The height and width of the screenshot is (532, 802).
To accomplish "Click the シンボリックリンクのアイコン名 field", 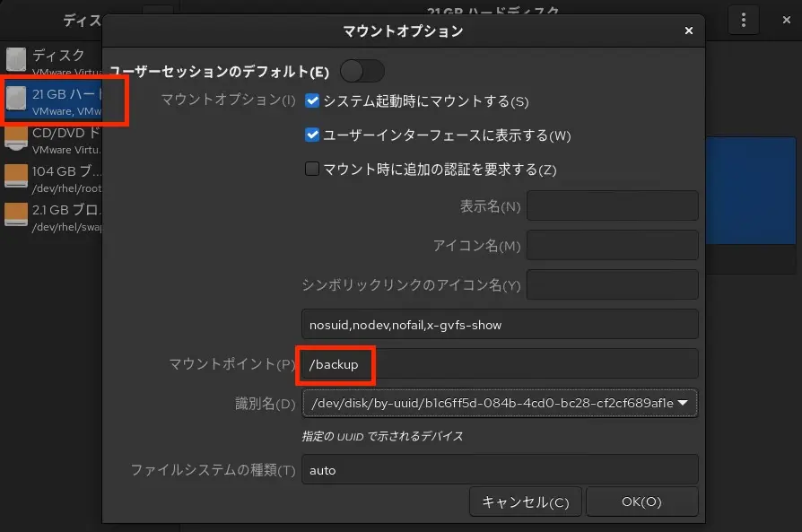I will tap(613, 284).
